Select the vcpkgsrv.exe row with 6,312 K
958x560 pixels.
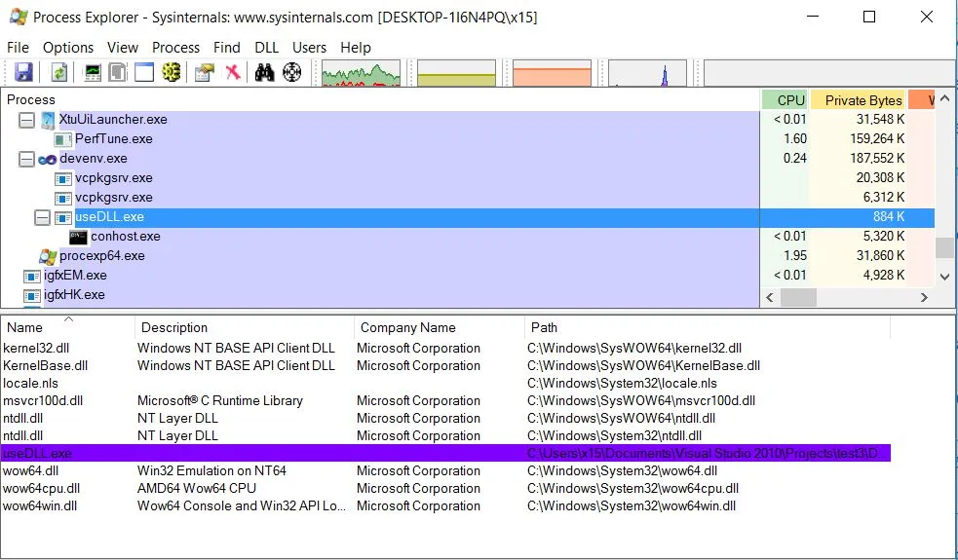468,198
